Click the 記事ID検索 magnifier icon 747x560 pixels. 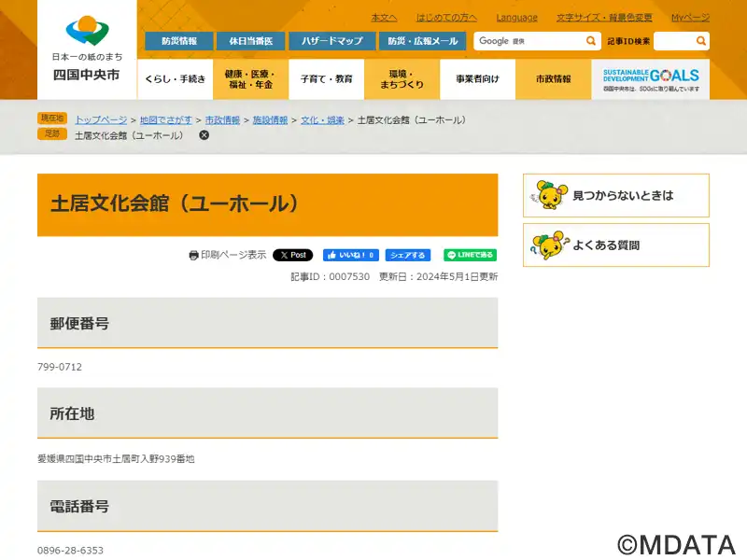701,41
